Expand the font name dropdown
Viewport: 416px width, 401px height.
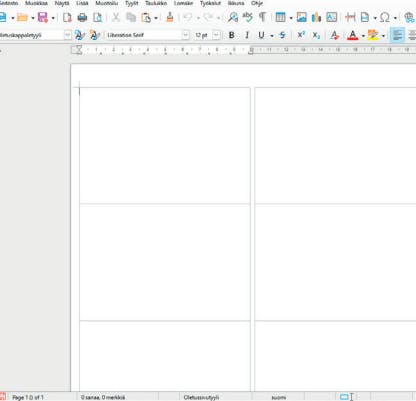(x=186, y=35)
